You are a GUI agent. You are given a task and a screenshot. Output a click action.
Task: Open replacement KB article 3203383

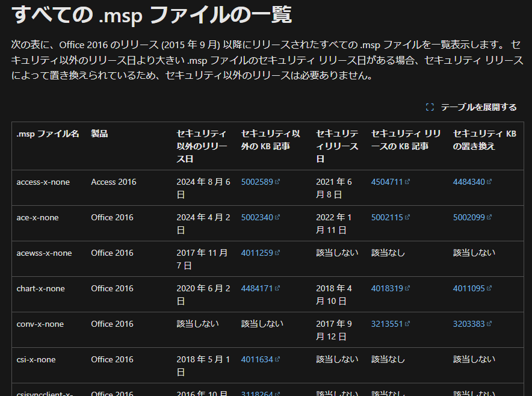click(469, 324)
